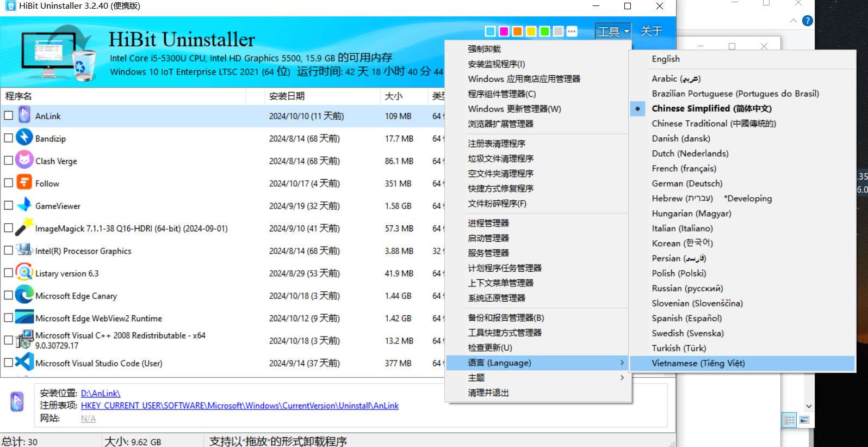The image size is (868, 447).
Task: Check the Visual Studio Code checkbox
Action: click(x=8, y=363)
